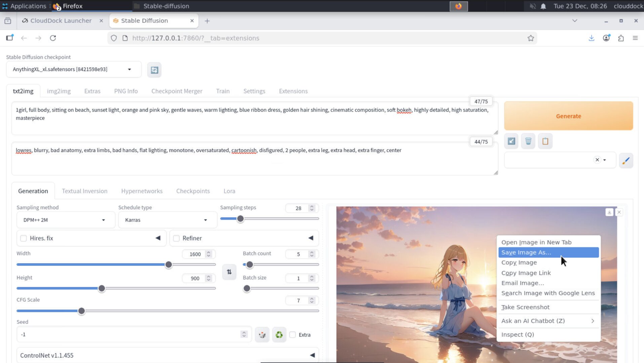Open the Sampling method dropdown
The height and width of the screenshot is (363, 644).
pos(66,219)
